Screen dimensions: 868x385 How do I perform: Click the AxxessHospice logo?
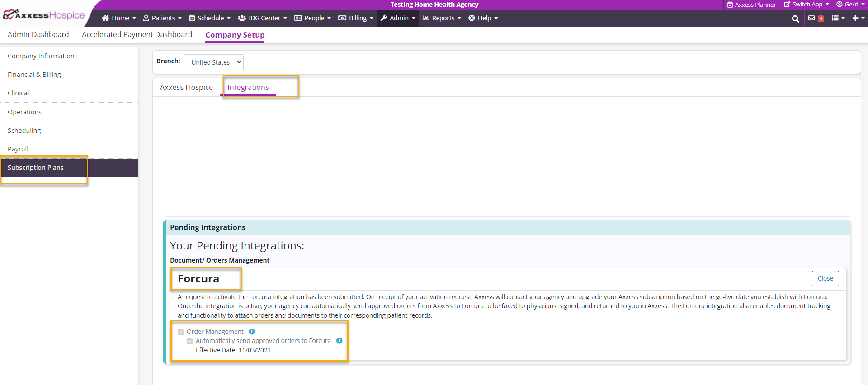44,15
